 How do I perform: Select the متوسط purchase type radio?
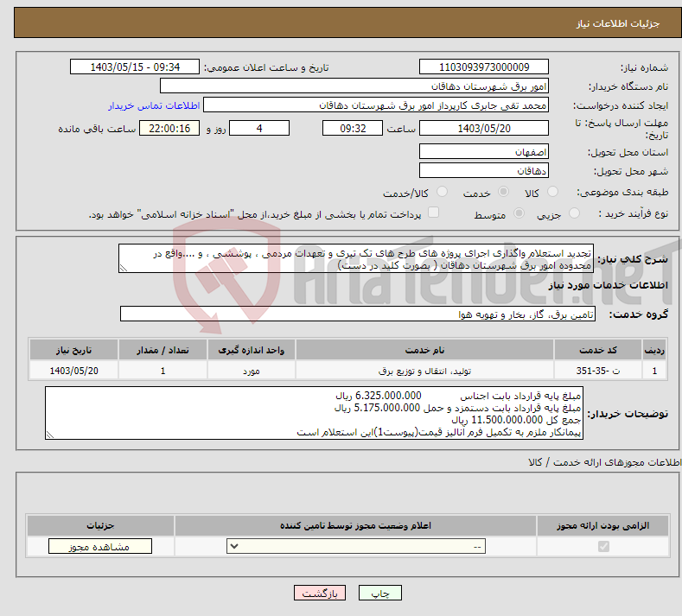point(519,213)
